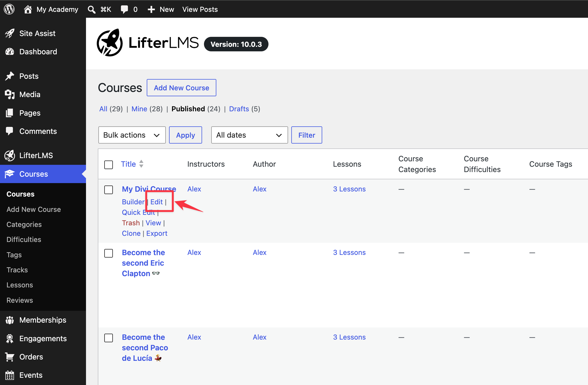The width and height of the screenshot is (588, 385).
Task: Open Become the second Eric Clapton course
Action: [x=144, y=263]
